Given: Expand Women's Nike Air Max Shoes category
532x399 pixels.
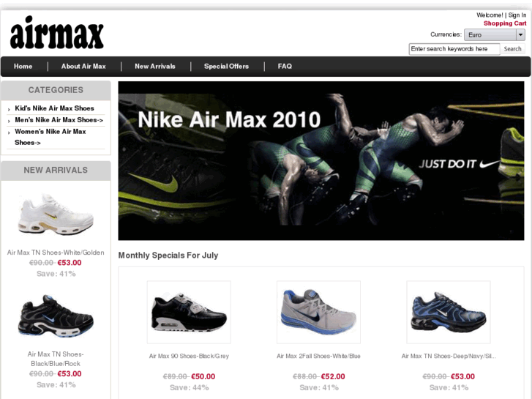Looking at the screenshot, I should (50, 137).
